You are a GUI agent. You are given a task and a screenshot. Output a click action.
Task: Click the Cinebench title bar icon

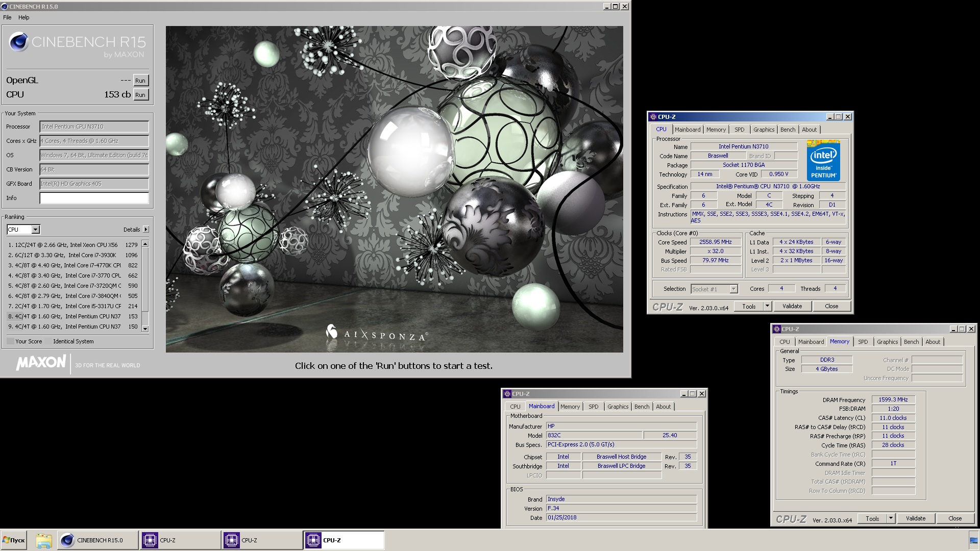(x=5, y=7)
